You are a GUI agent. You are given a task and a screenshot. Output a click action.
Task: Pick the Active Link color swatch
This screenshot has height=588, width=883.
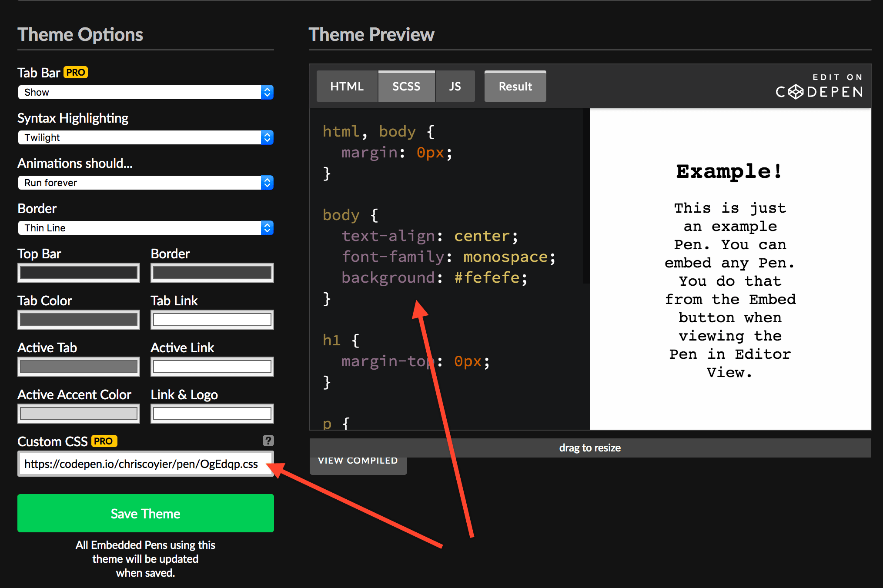212,367
